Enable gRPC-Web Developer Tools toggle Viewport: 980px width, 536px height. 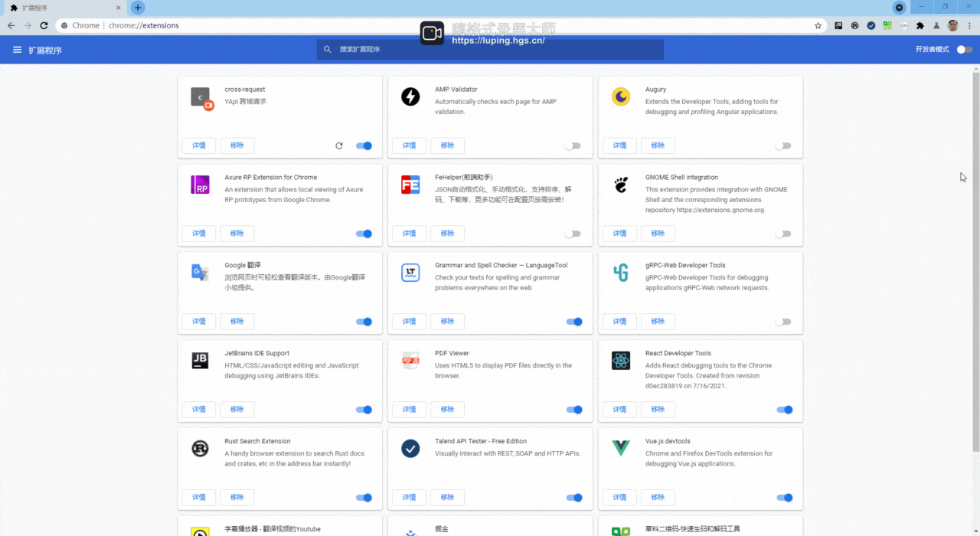tap(783, 322)
